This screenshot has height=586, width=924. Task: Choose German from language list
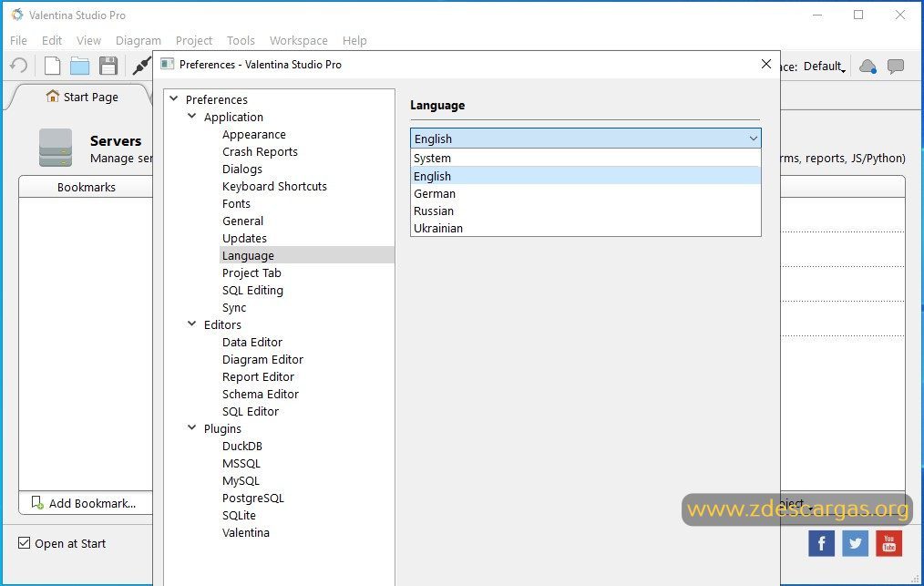coord(586,193)
